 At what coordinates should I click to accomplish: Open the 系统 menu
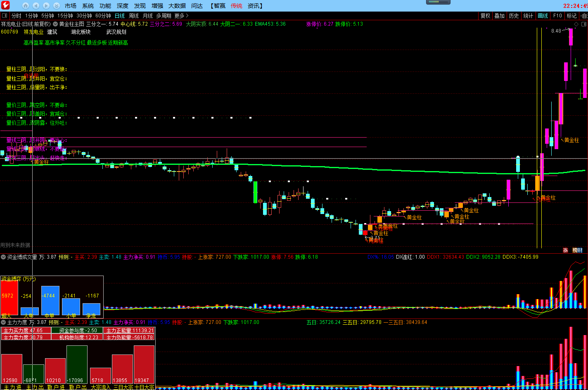coord(88,6)
